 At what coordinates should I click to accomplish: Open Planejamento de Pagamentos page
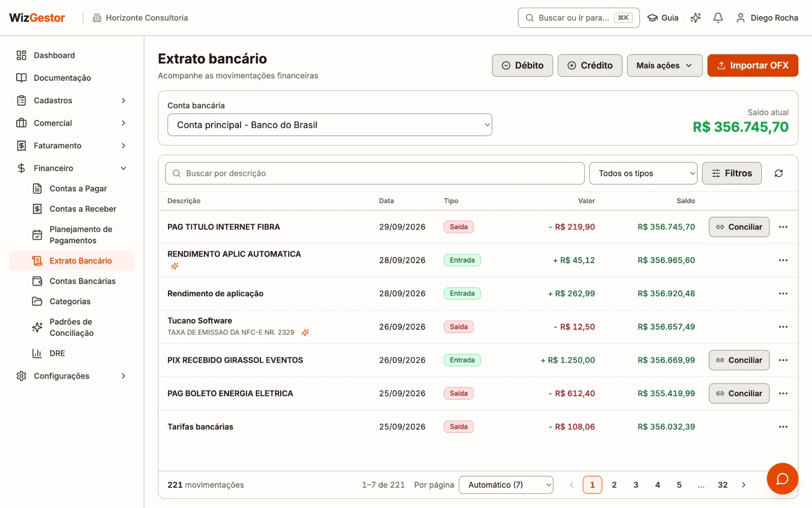tap(81, 235)
